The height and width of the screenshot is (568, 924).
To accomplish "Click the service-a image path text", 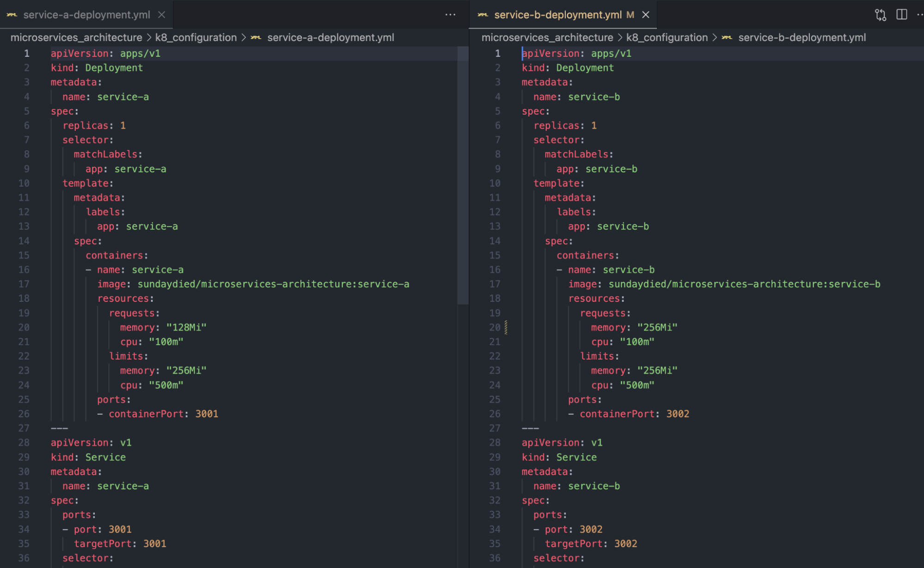I will point(273,284).
